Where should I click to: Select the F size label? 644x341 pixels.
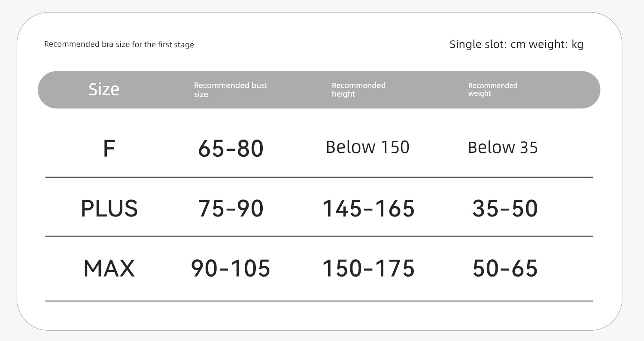tap(109, 149)
